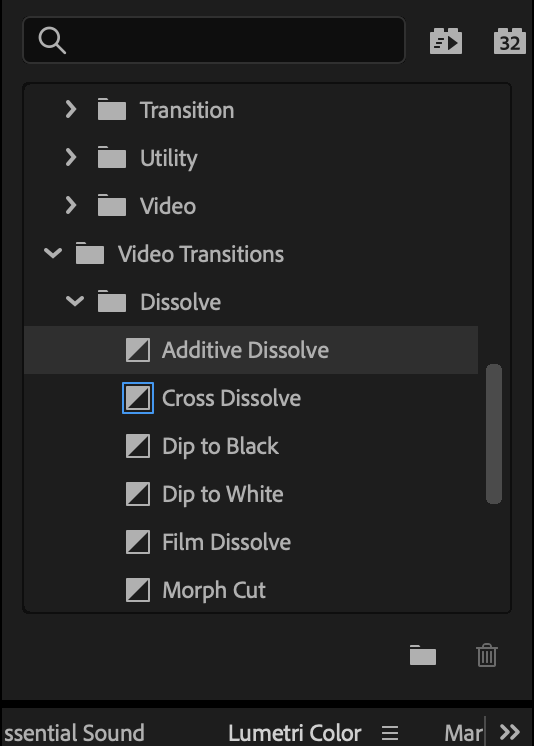Click the Film Dissolve transition icon
534x746 pixels.
pos(138,542)
